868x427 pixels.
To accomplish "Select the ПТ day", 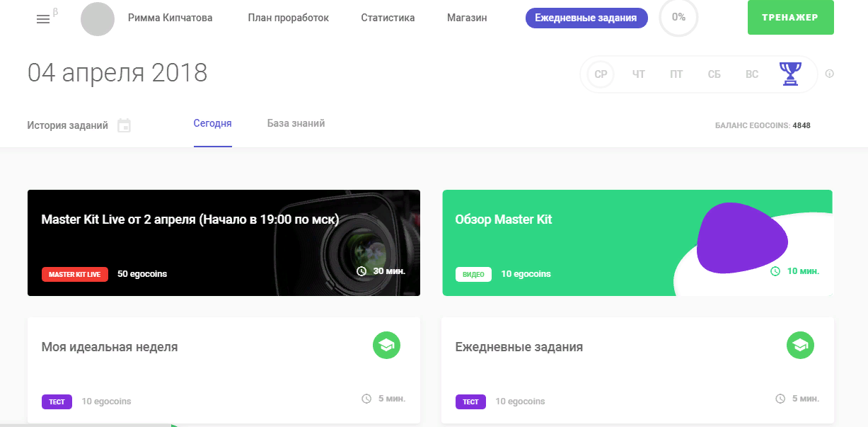I will tap(676, 74).
